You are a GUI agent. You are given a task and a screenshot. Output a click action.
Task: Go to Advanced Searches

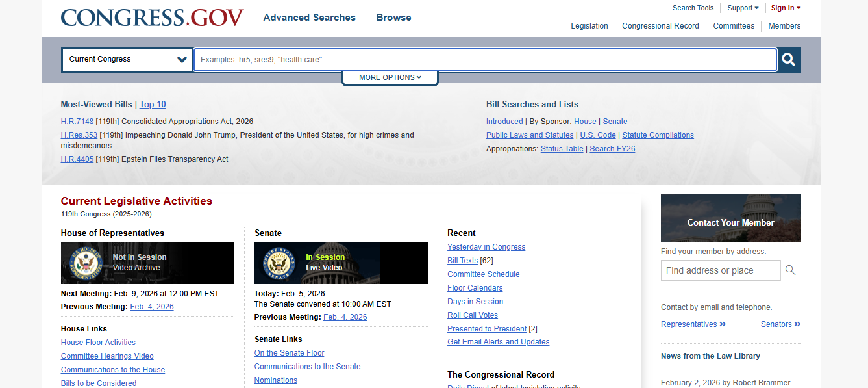point(309,18)
